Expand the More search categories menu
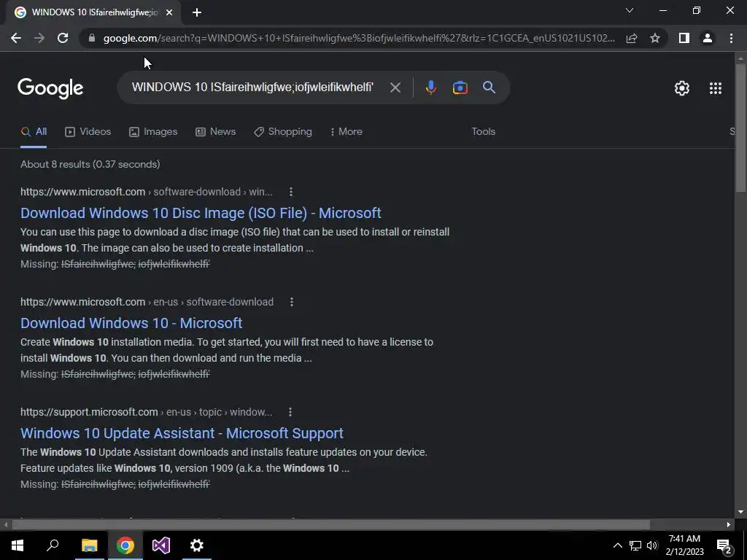The width and height of the screenshot is (747, 560). coord(347,132)
